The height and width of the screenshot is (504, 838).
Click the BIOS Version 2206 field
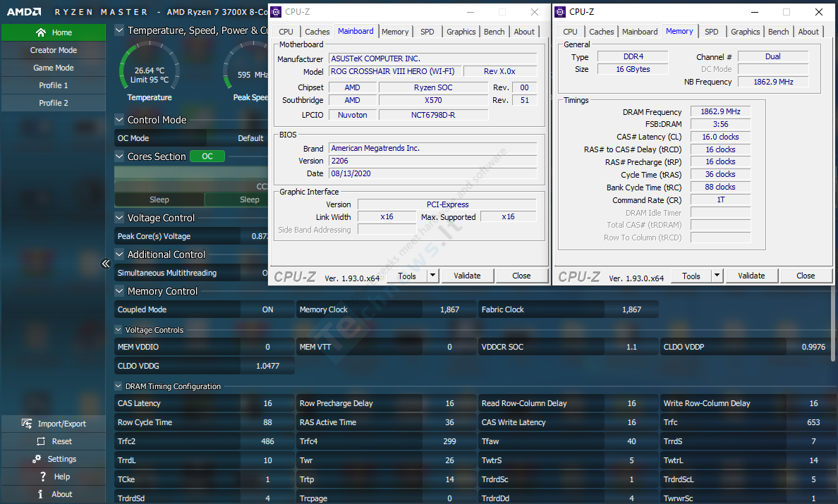432,161
